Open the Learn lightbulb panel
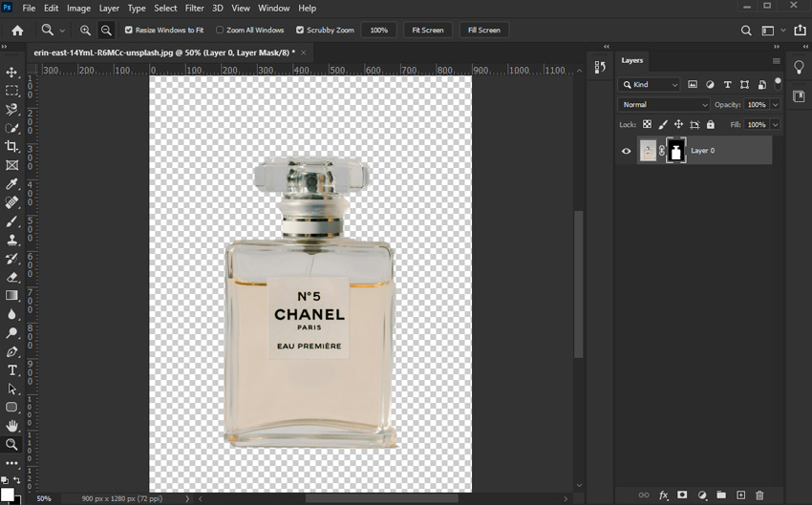The width and height of the screenshot is (812, 505). [x=799, y=67]
